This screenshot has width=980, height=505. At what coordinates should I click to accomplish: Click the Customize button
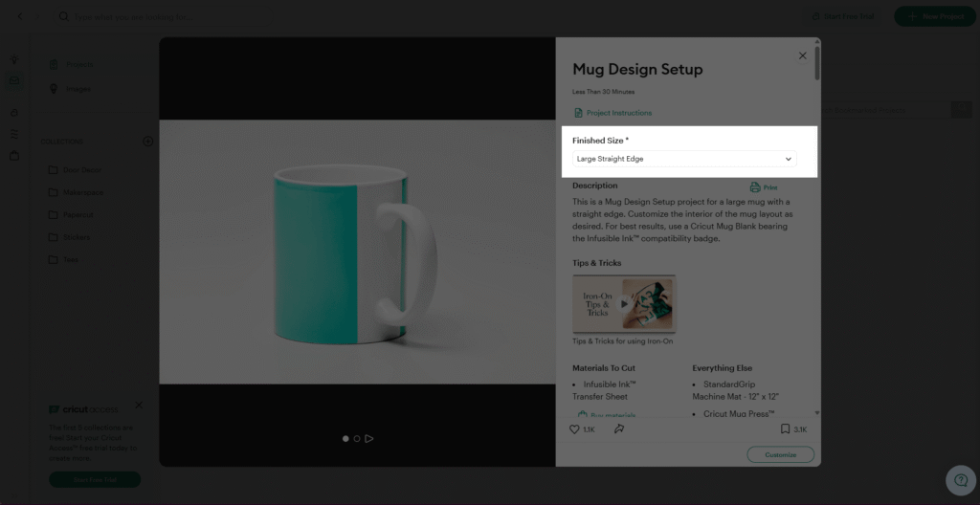(781, 454)
